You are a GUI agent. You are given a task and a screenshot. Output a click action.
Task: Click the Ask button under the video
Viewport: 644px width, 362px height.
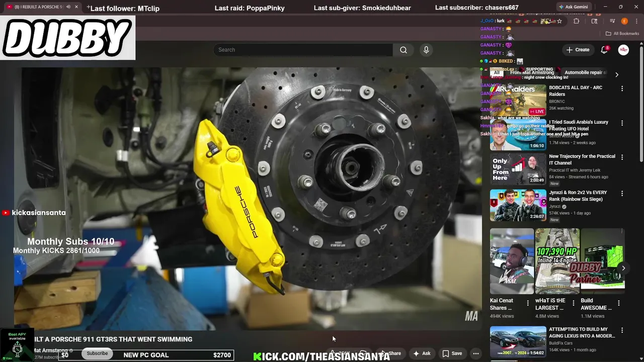pos(422,353)
